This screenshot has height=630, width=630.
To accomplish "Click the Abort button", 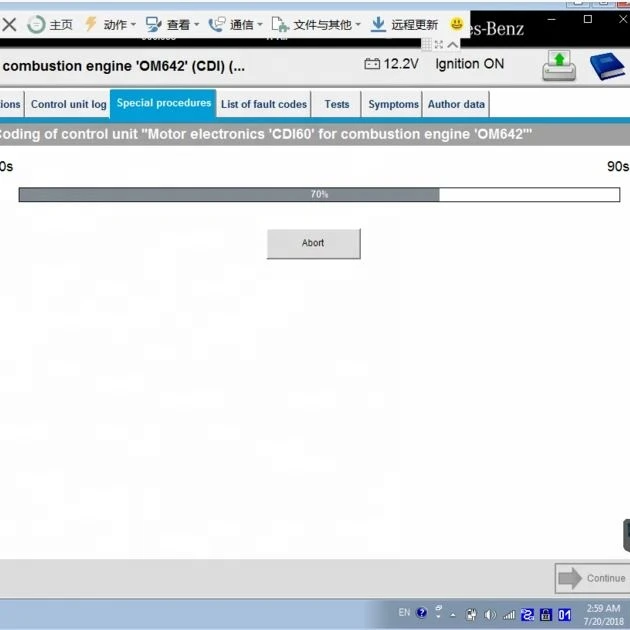I will click(313, 243).
